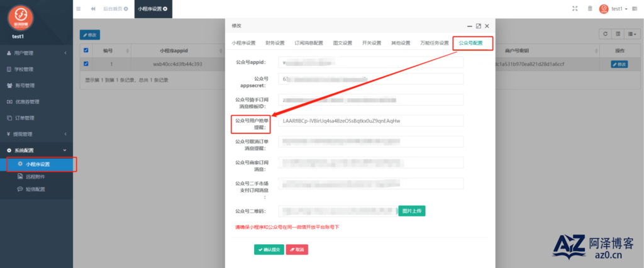Click the 修改 button in the 操作 column
This screenshot has width=644, height=268.
(619, 64)
